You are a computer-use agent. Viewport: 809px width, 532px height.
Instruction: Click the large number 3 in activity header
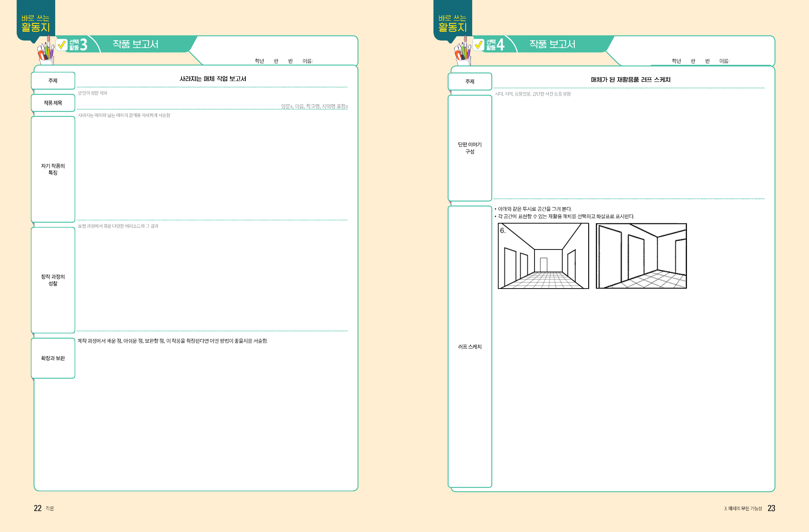pos(84,45)
